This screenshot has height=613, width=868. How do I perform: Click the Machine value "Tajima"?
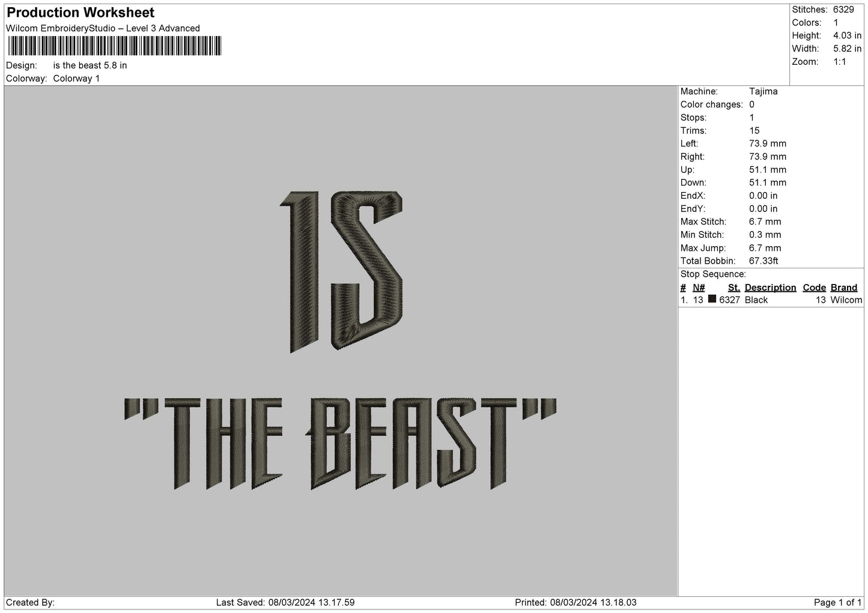pyautogui.click(x=763, y=91)
